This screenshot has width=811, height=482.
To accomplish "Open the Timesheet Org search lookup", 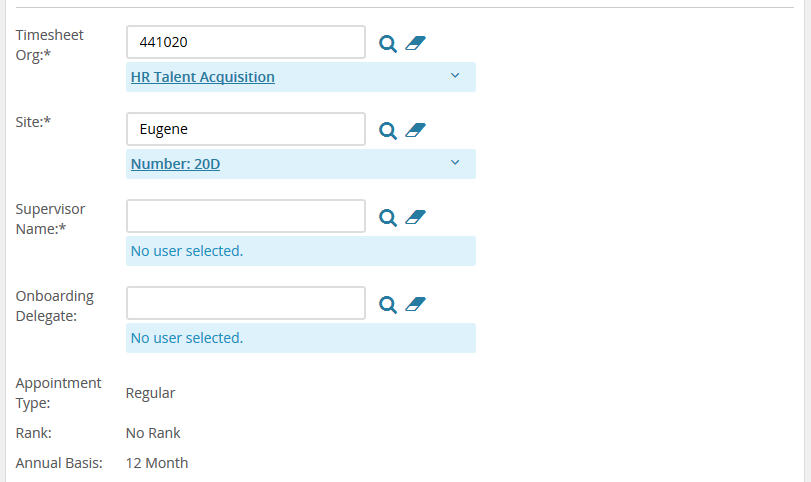I will 387,43.
